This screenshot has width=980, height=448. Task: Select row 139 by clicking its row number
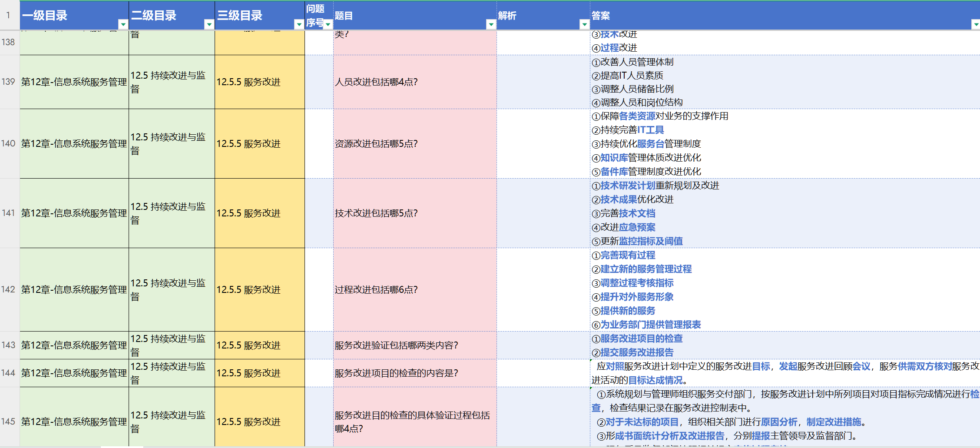coord(9,82)
